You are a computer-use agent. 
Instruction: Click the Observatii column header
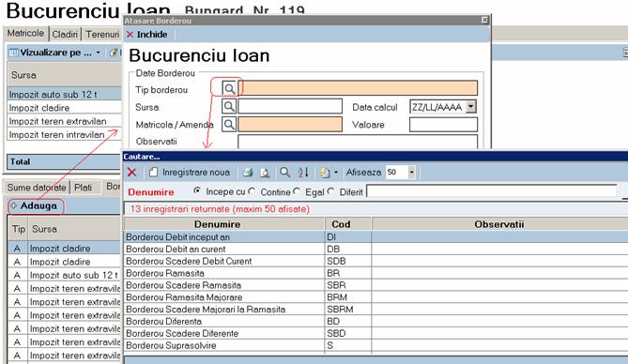click(x=499, y=224)
